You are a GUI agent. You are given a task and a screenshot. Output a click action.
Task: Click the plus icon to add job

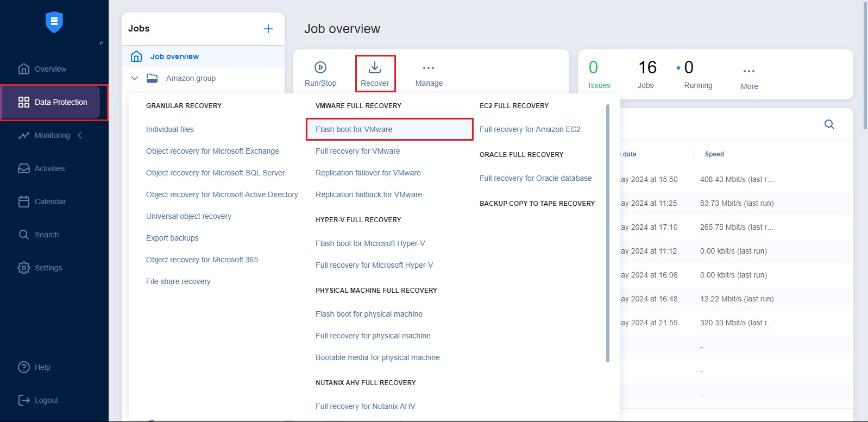(x=268, y=29)
